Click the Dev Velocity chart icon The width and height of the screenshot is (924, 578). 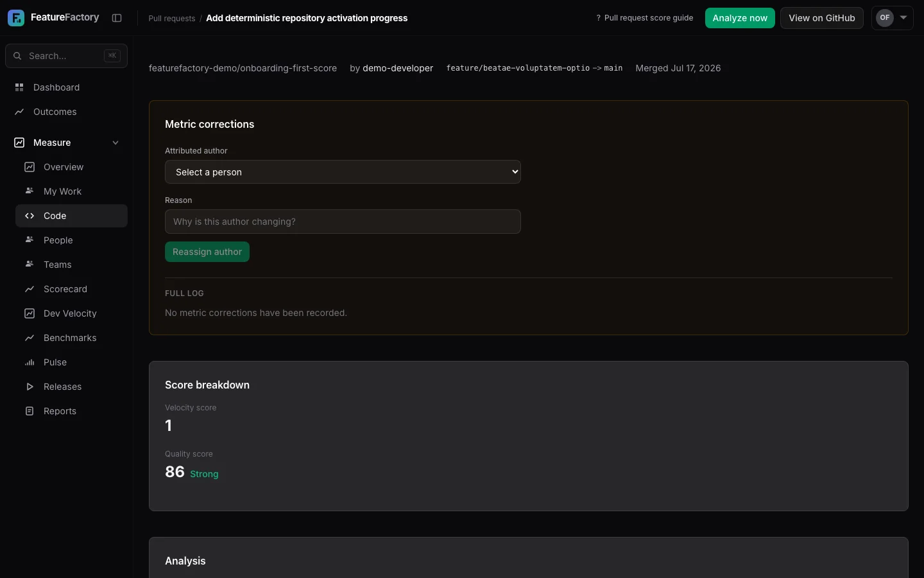tap(30, 313)
